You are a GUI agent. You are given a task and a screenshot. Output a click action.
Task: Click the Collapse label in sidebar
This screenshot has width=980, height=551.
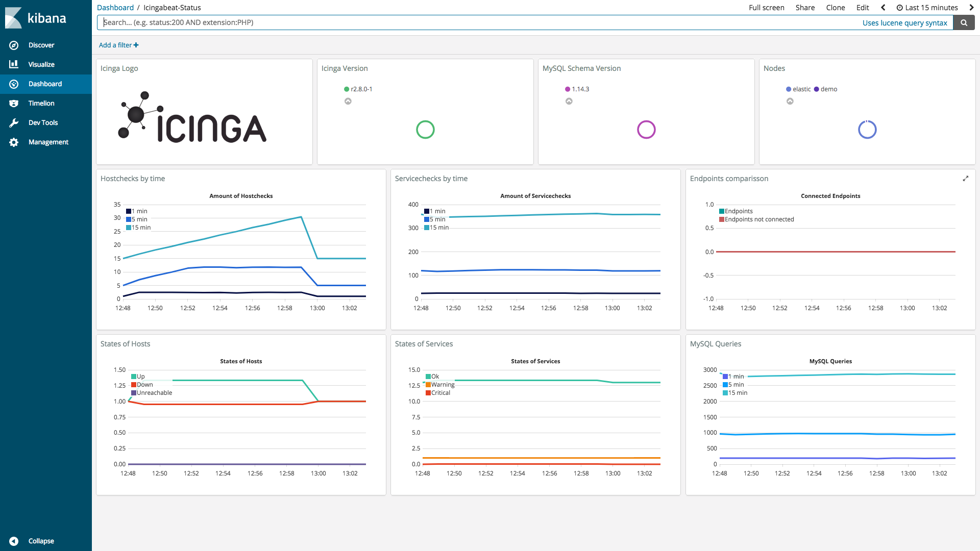(x=41, y=541)
